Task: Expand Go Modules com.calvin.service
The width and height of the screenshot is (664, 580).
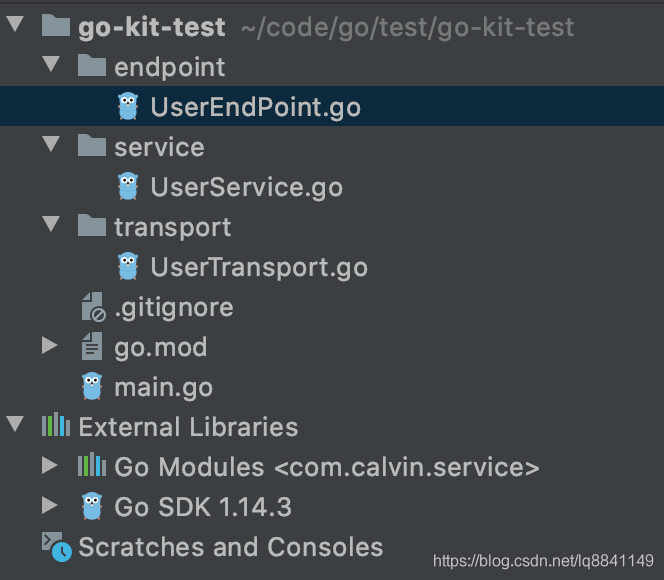Action: point(50,467)
